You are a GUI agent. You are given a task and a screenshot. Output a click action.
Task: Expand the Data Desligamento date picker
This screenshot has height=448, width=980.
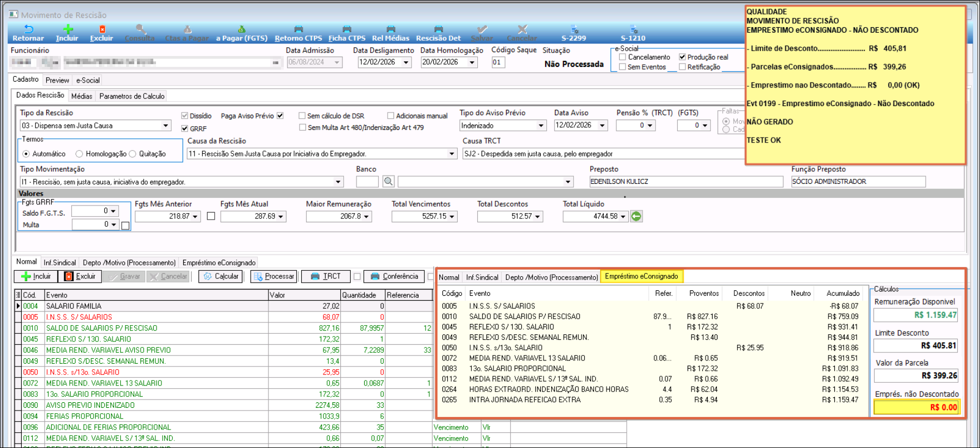[x=406, y=63]
